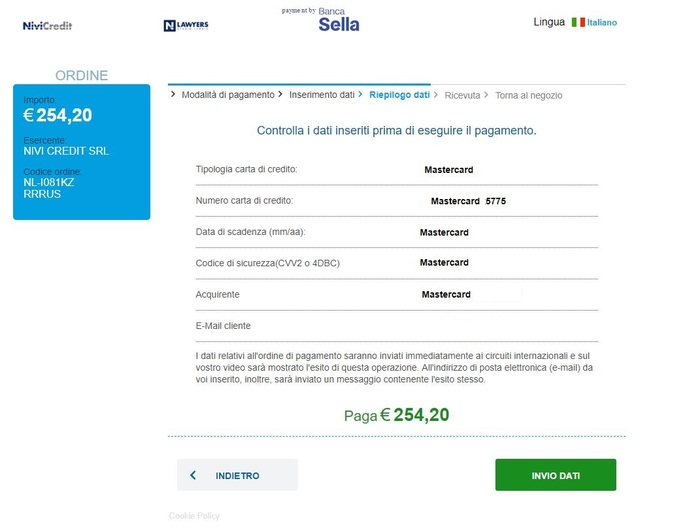Click the Italian flag icon
Image resolution: width=700 pixels, height=528 pixels.
[578, 22]
